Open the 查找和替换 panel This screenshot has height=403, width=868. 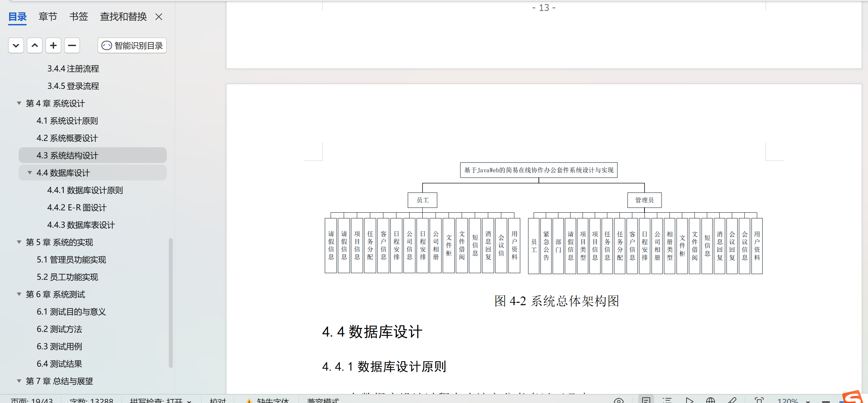coord(123,16)
